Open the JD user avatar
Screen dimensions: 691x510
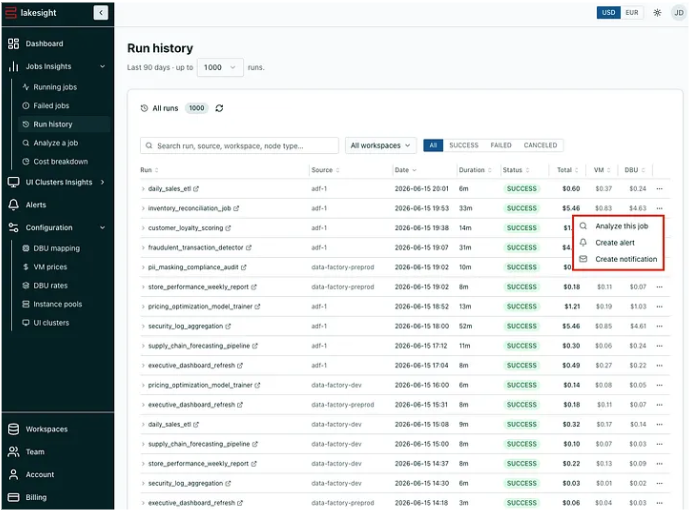coord(679,13)
